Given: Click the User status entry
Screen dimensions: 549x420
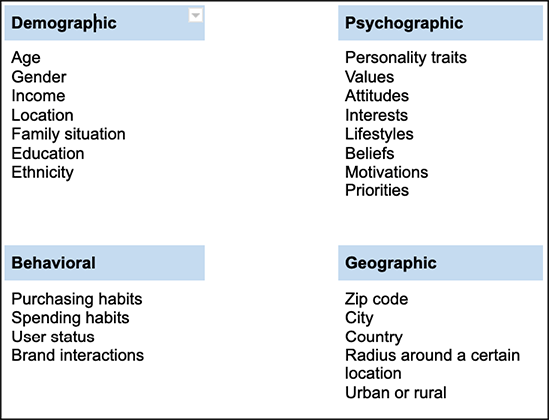Looking at the screenshot, I should tap(53, 337).
